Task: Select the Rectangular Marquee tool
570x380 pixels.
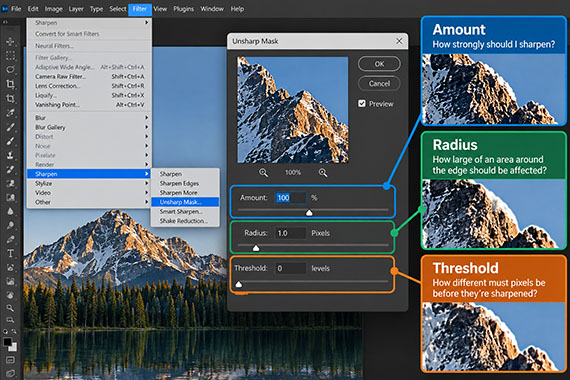Action: (x=10, y=55)
